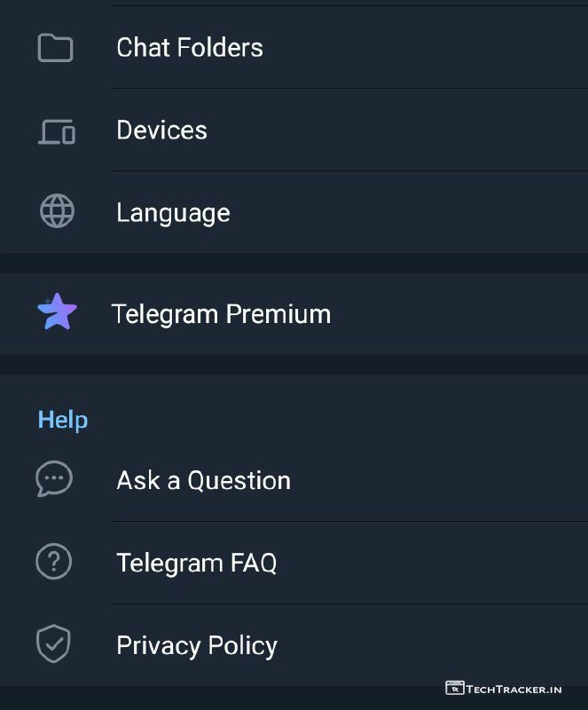Tap the Telegram Premium star icon
This screenshot has height=710, width=588.
57,313
